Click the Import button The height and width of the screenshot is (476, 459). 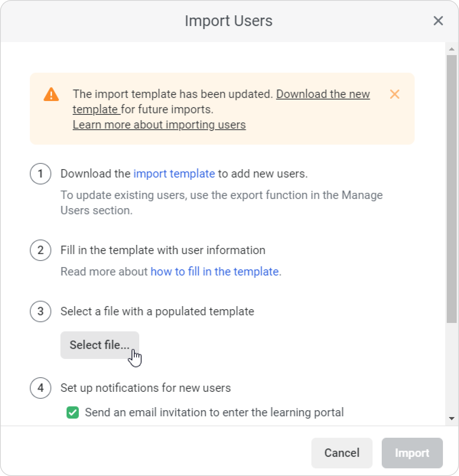tap(412, 453)
